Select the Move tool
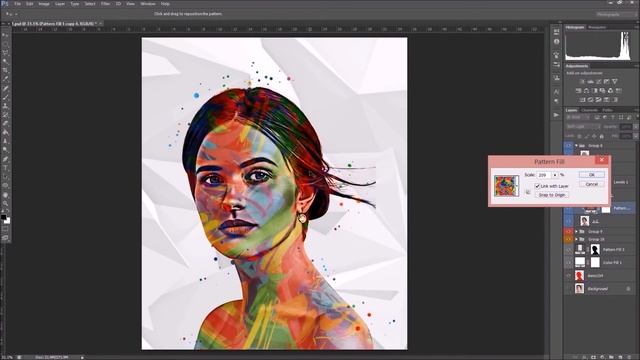640x360 pixels. point(5,35)
